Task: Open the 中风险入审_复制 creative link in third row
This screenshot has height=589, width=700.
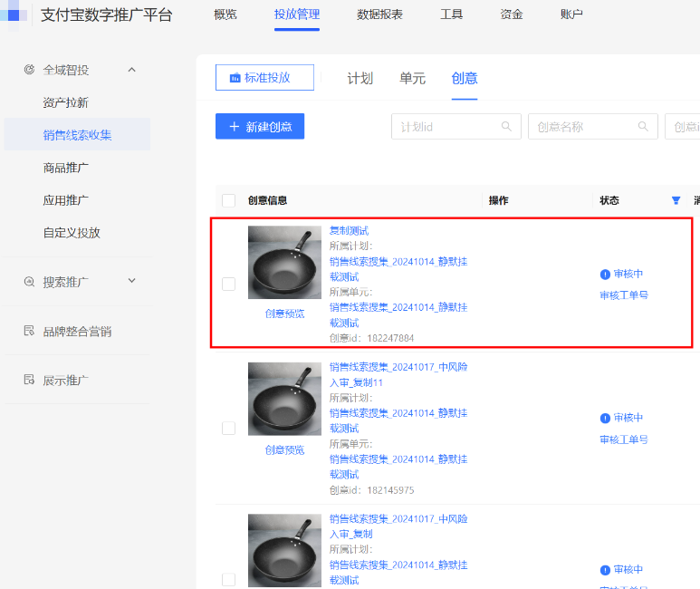Action: click(398, 526)
